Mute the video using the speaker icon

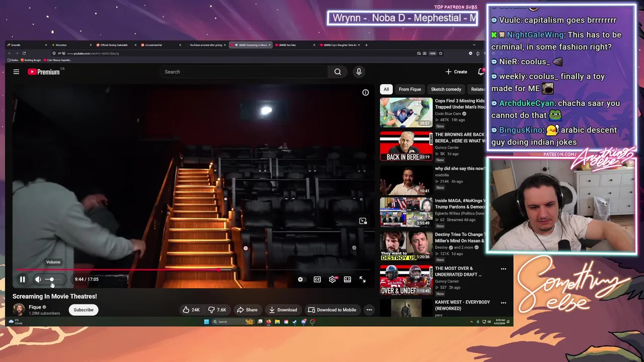click(x=38, y=280)
